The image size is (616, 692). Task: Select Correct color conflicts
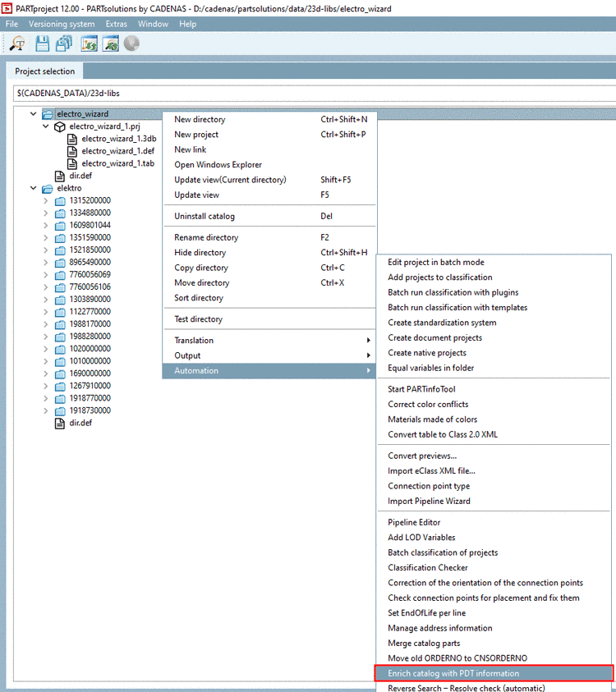point(494,404)
